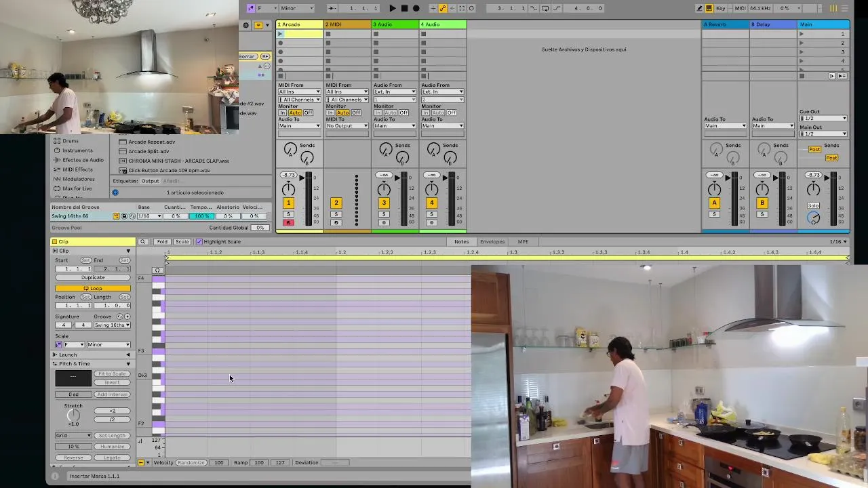The height and width of the screenshot is (488, 868).
Task: Toggle Return B activator button
Action: pos(762,203)
